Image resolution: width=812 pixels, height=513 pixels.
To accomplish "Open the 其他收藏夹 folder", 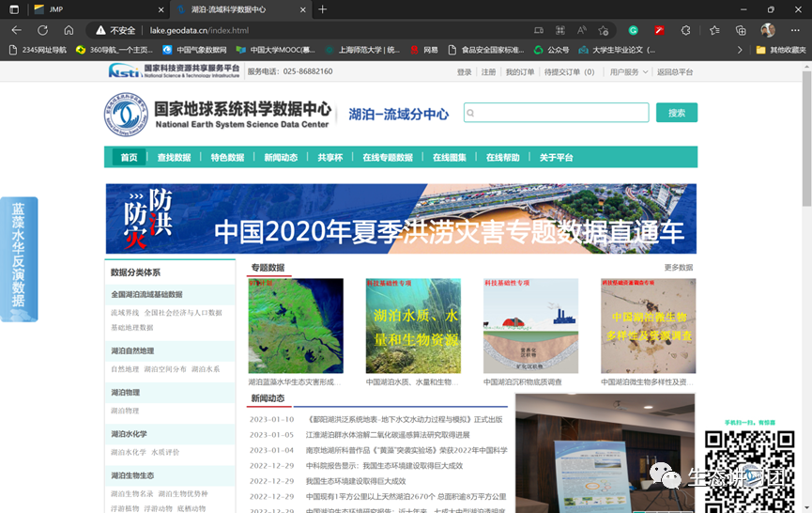I will [781, 50].
